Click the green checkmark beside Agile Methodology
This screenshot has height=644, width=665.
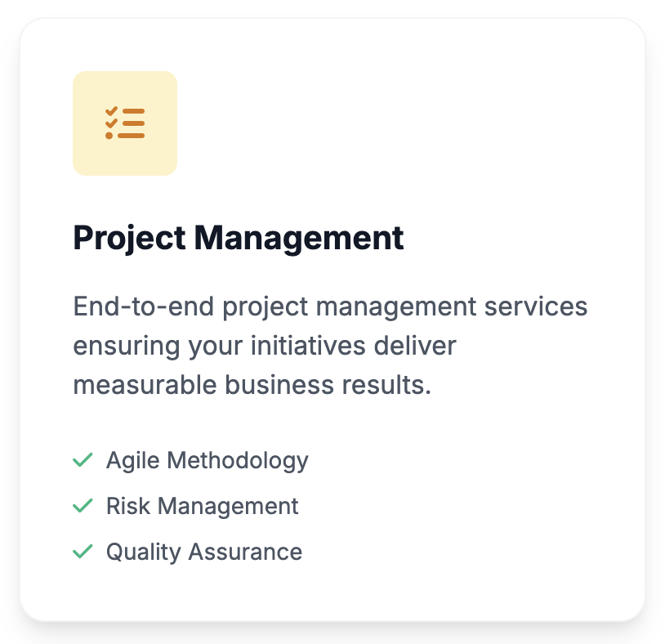pyautogui.click(x=83, y=460)
